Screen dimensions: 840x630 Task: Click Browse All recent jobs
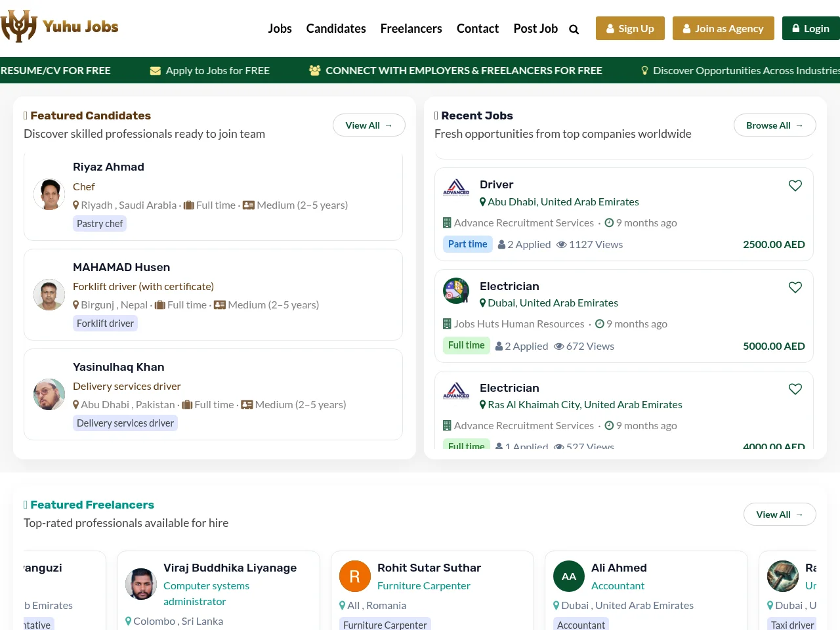point(774,125)
